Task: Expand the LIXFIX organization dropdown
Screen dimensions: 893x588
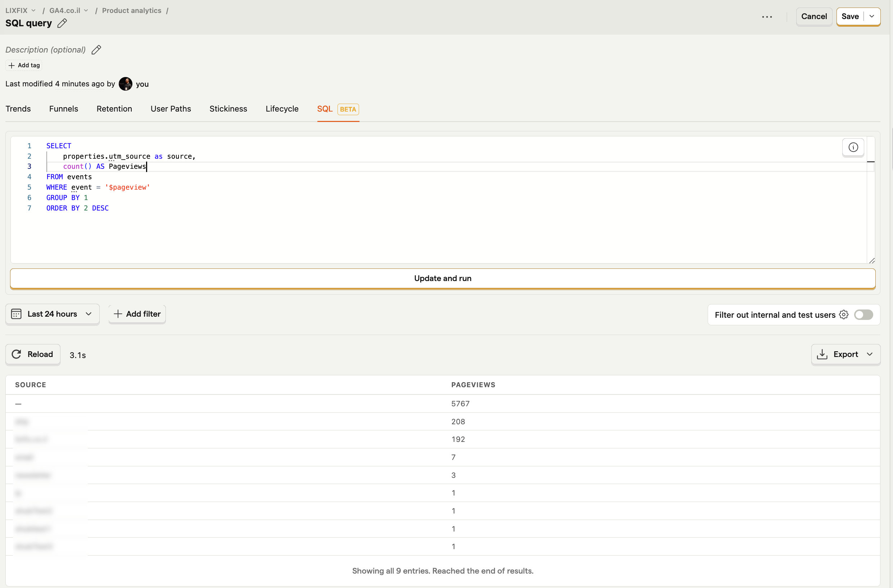Action: [21, 10]
